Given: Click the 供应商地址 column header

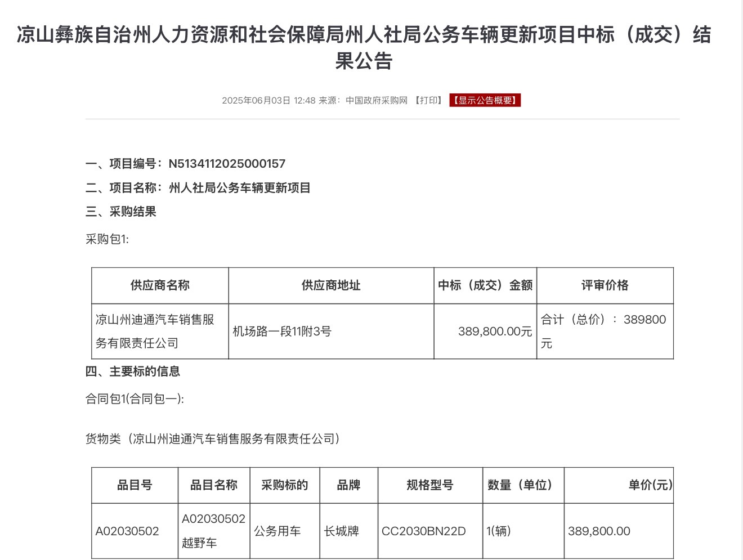Looking at the screenshot, I should [331, 285].
